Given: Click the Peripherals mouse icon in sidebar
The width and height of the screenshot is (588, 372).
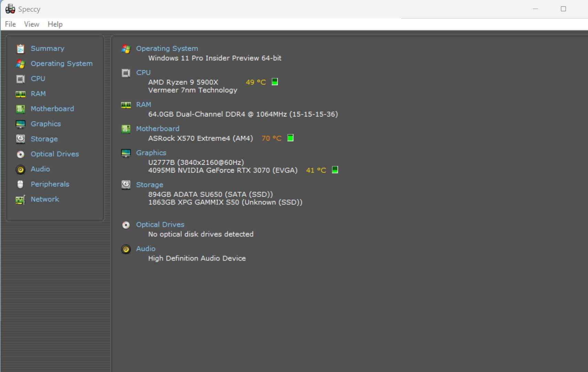Looking at the screenshot, I should [20, 184].
